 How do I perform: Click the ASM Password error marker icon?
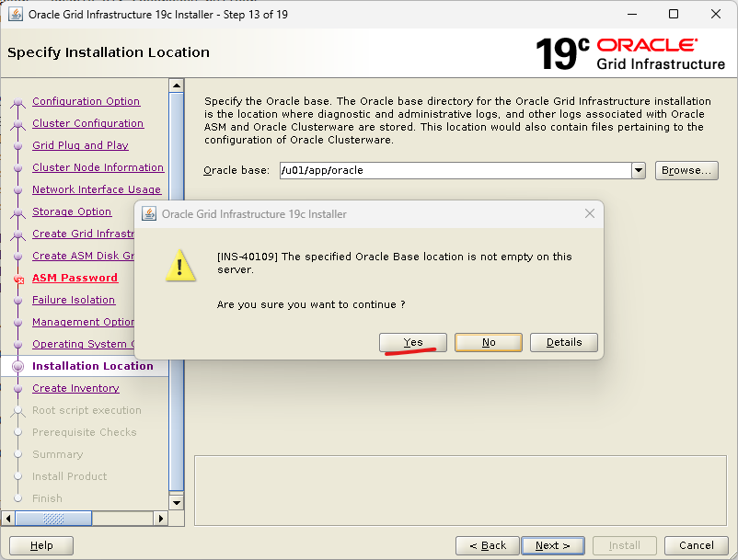coord(18,280)
